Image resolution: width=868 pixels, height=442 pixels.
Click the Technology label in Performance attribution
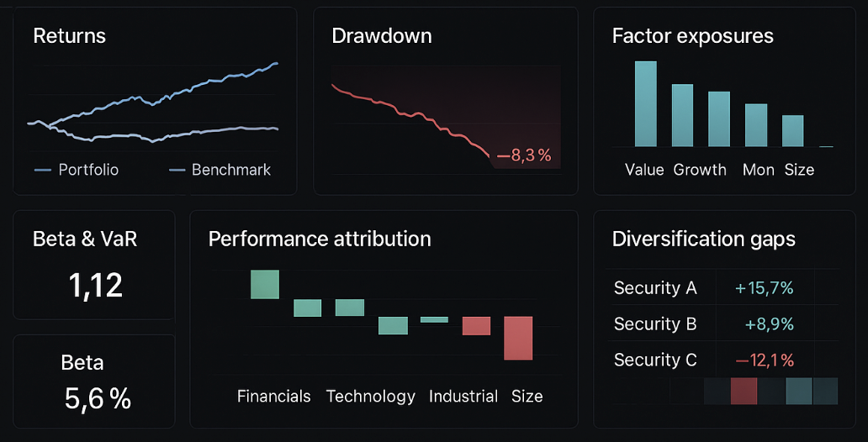point(370,396)
